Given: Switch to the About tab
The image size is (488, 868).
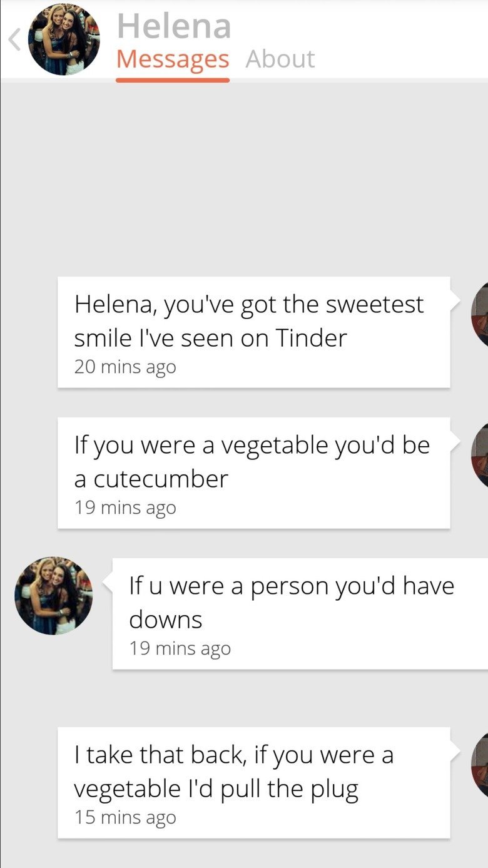Looking at the screenshot, I should coord(280,59).
